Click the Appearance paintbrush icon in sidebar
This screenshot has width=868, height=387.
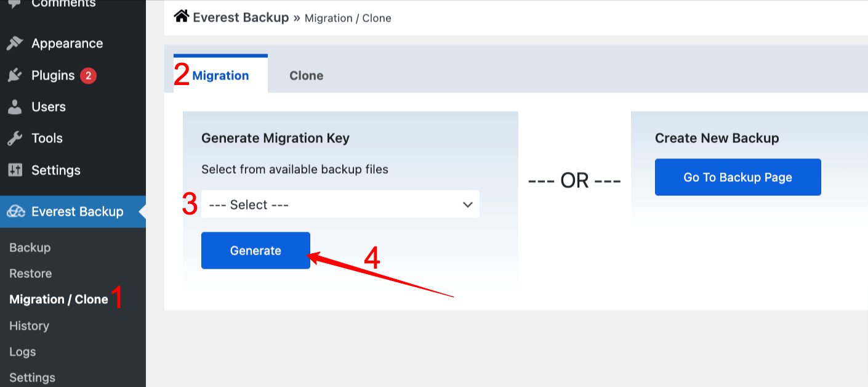click(15, 43)
